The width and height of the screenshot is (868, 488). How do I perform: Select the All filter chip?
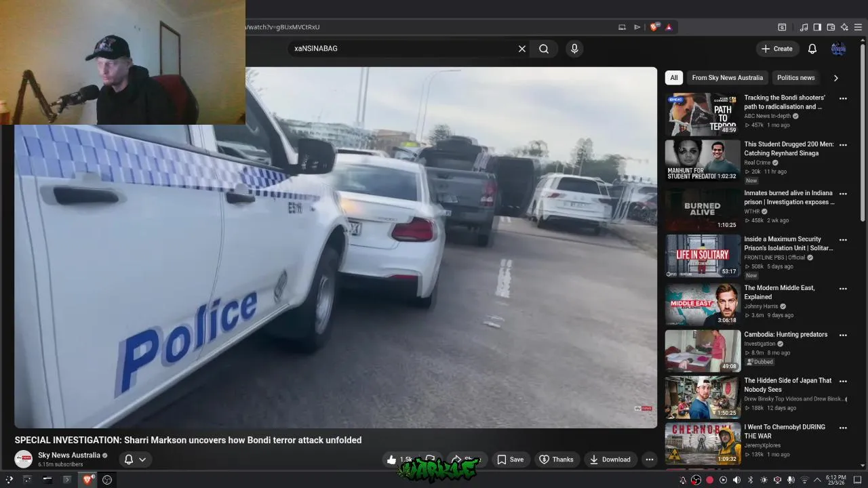tap(673, 78)
